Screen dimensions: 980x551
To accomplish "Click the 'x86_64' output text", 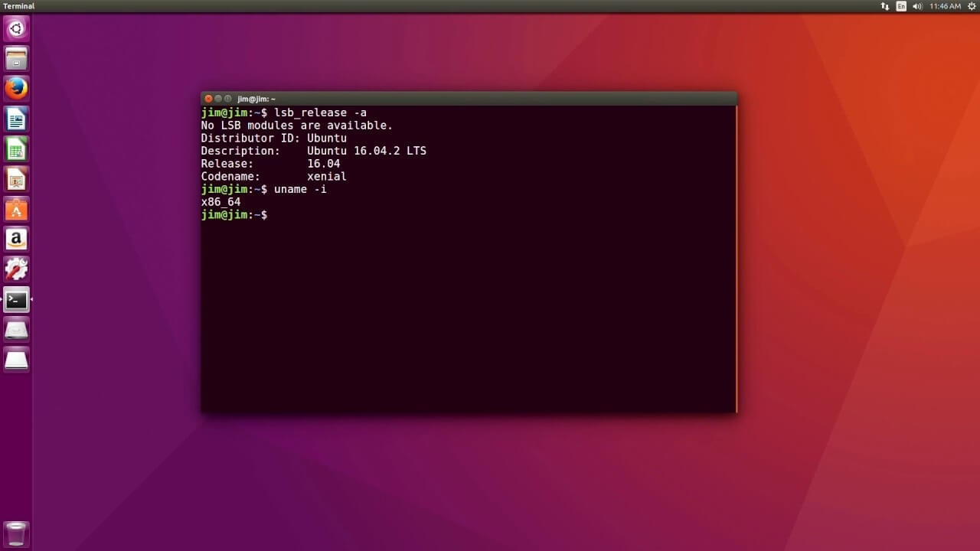I will pos(220,202).
